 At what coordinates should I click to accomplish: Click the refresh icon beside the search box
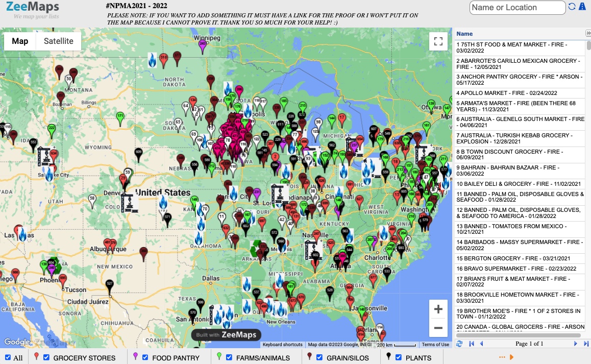click(572, 7)
